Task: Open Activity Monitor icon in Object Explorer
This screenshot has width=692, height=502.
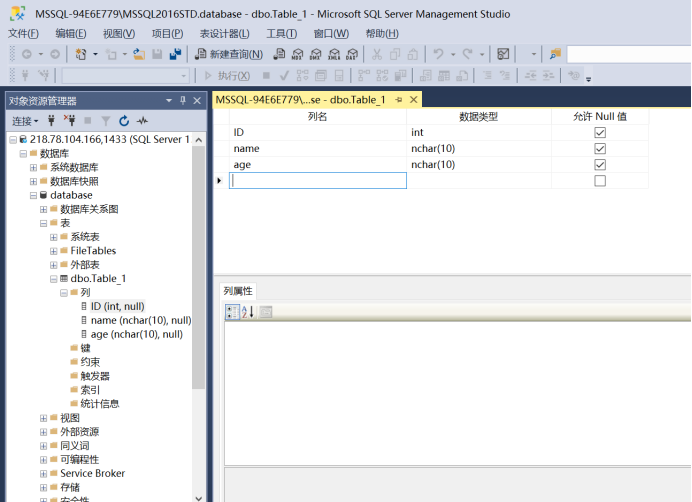Action: (142, 121)
